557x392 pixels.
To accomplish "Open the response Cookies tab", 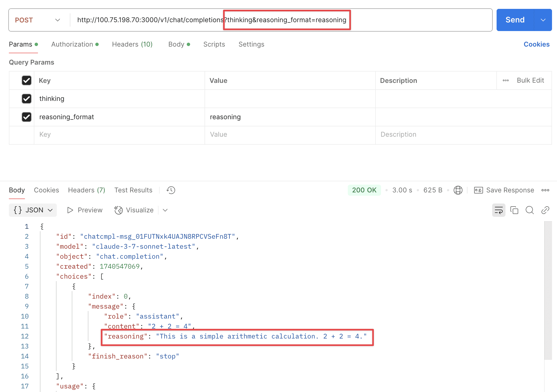I will coord(46,190).
